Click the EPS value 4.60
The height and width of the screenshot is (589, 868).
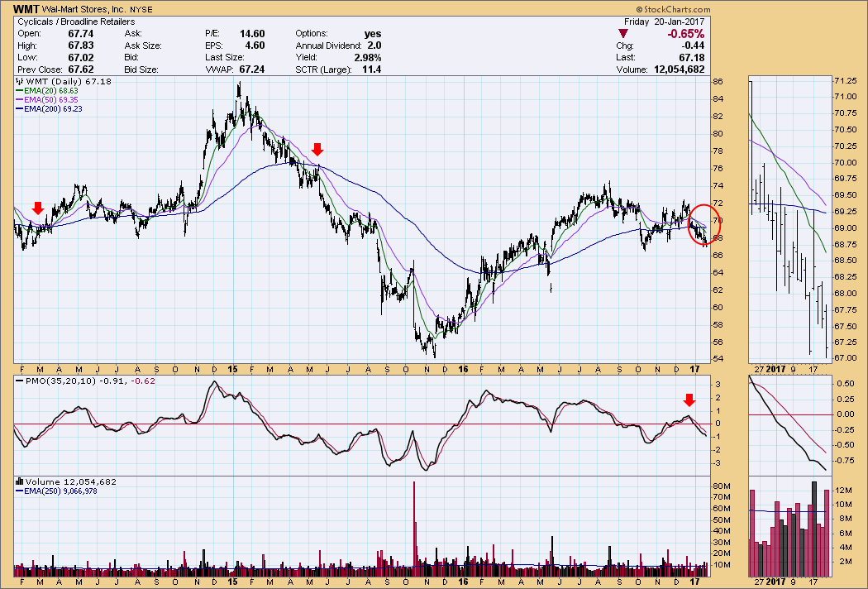click(x=255, y=45)
